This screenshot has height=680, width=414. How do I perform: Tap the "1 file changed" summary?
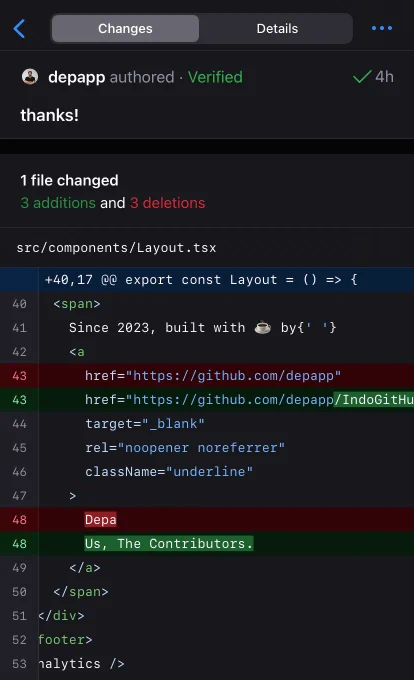click(69, 180)
